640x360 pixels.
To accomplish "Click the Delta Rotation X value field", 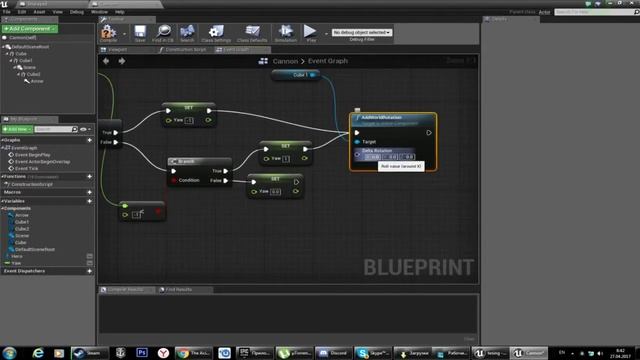I will coord(372,157).
